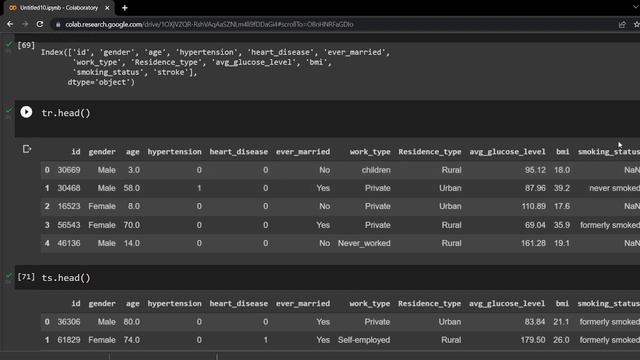The image size is (640, 360).
Task: Click the [71] execution count indicator
Action: [26, 277]
